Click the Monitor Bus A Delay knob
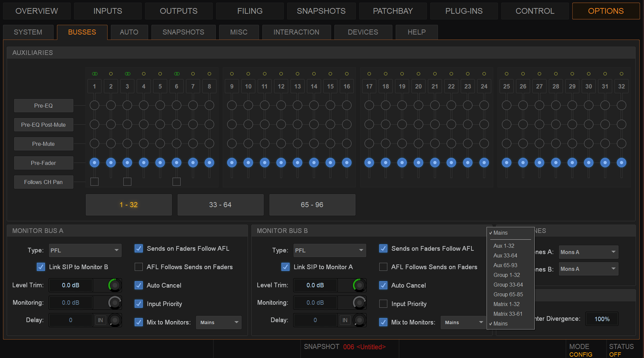The width and height of the screenshot is (644, 358). pos(115,320)
